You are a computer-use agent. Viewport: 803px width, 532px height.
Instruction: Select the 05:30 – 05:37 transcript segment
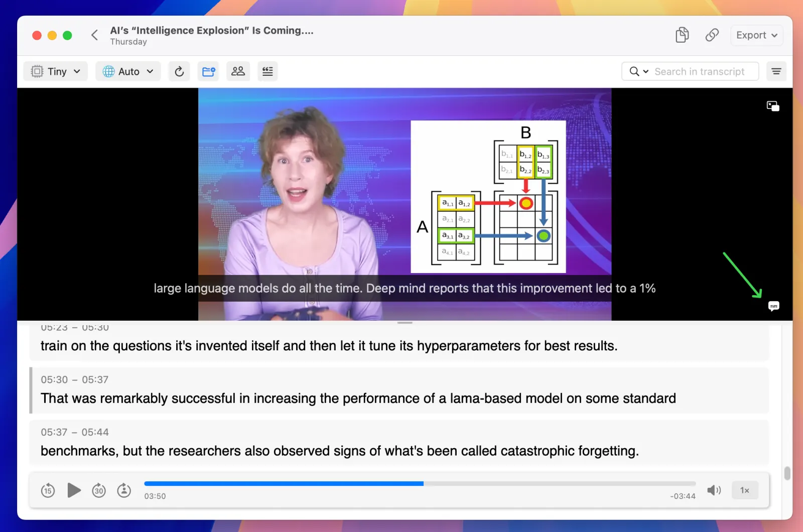click(x=399, y=390)
